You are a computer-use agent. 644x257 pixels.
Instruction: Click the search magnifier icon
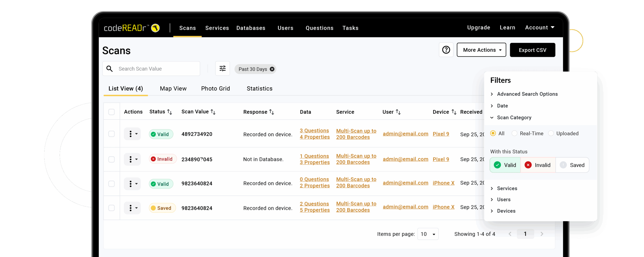click(109, 68)
